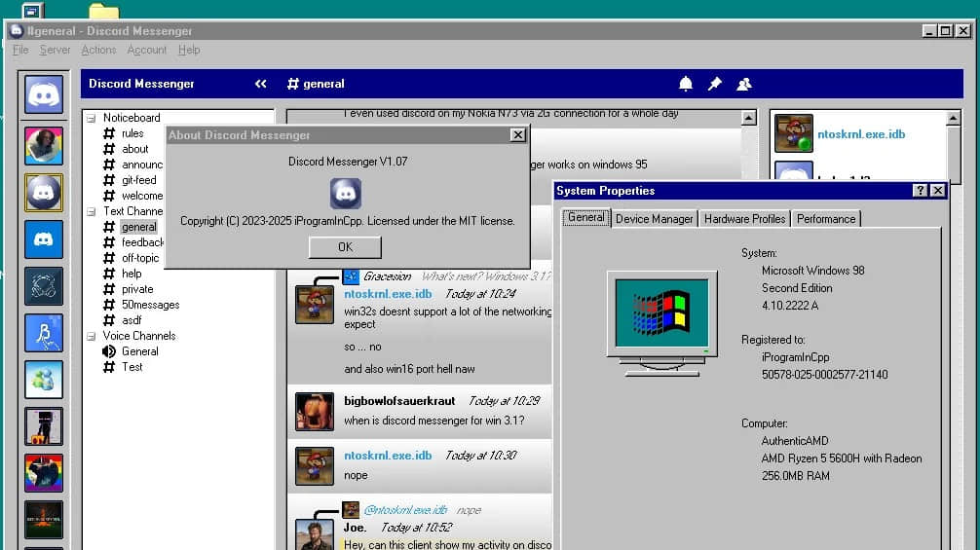Click the Discord logo in the About dialog
This screenshot has height=550, width=980.
point(346,193)
